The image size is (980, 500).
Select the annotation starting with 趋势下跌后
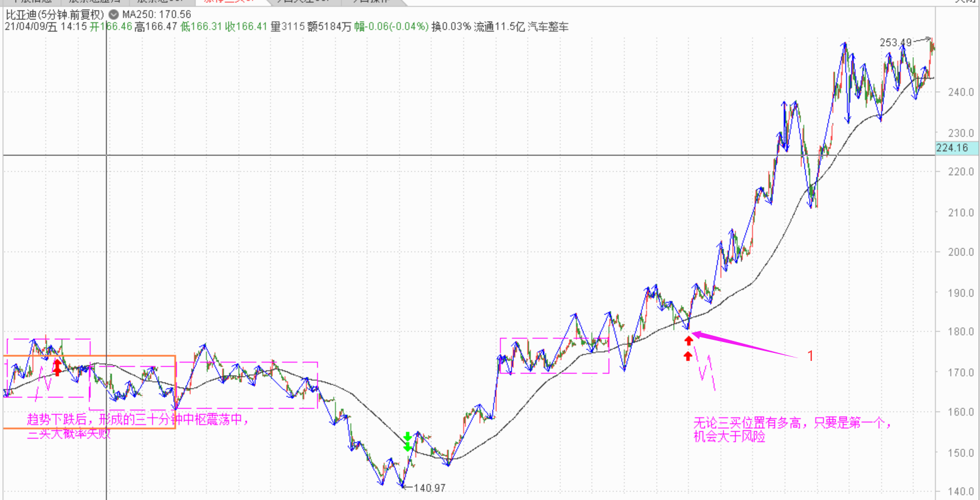[x=137, y=426]
